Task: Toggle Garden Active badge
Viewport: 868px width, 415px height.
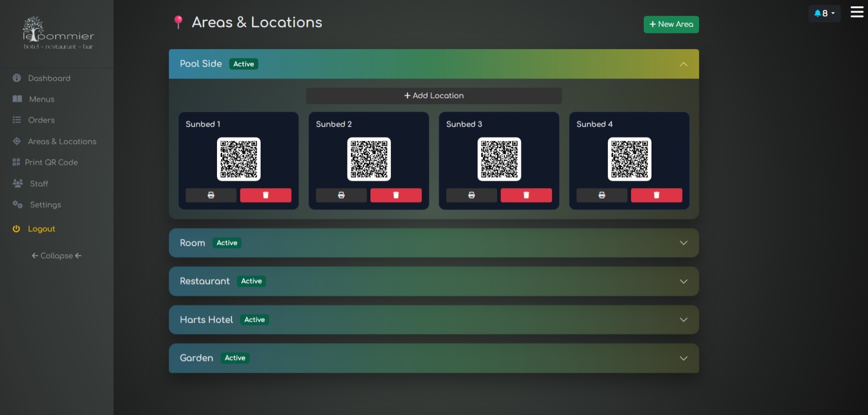Action: click(x=235, y=358)
